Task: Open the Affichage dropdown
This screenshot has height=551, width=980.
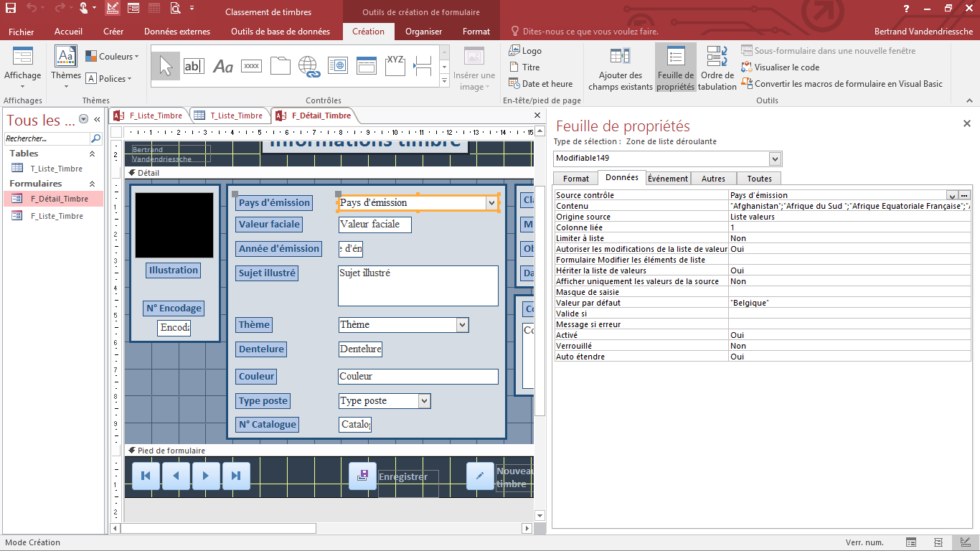Action: point(23,70)
